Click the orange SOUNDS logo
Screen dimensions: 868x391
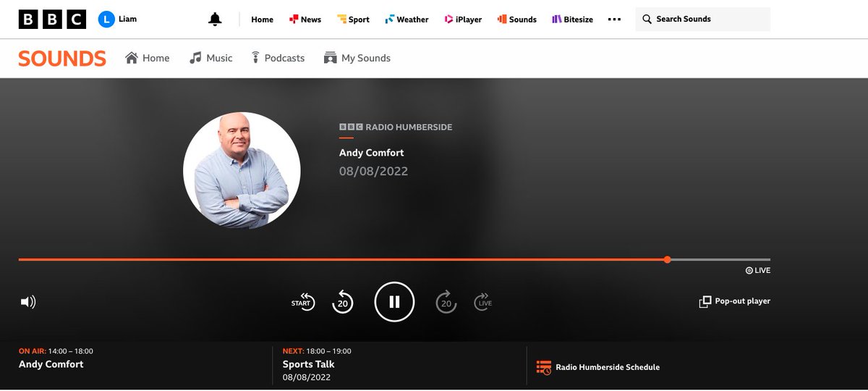point(62,59)
